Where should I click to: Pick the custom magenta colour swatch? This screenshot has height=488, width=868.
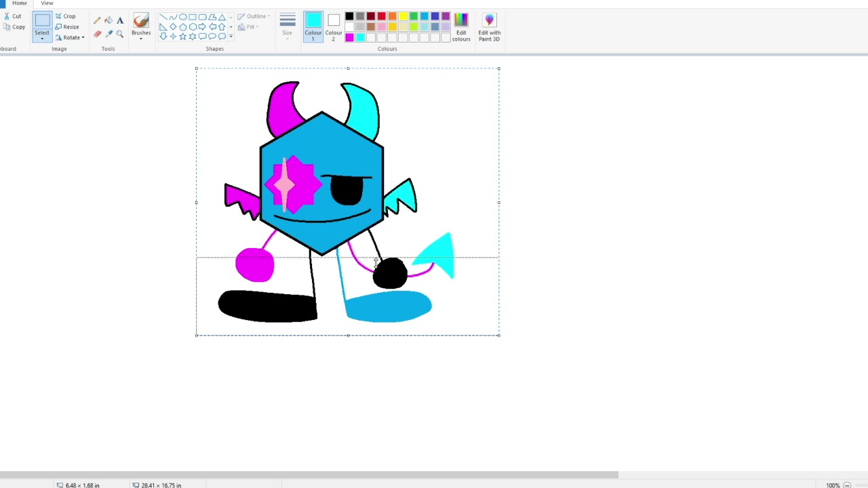coord(349,38)
